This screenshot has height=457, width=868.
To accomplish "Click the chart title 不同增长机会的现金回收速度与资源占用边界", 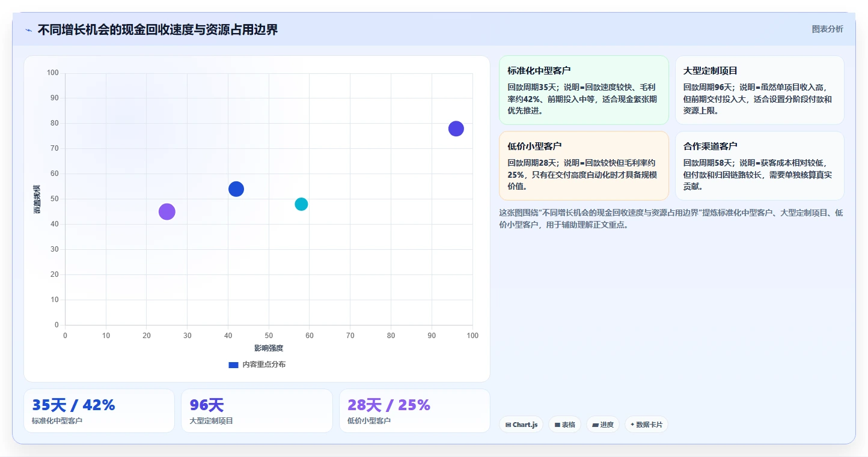I will [157, 30].
